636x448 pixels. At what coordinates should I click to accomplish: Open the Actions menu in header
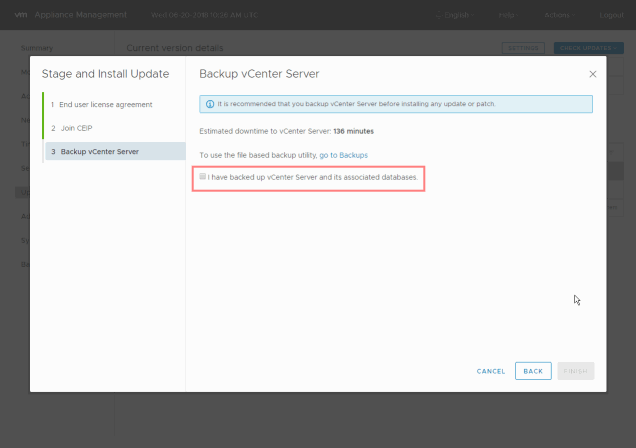(x=559, y=15)
